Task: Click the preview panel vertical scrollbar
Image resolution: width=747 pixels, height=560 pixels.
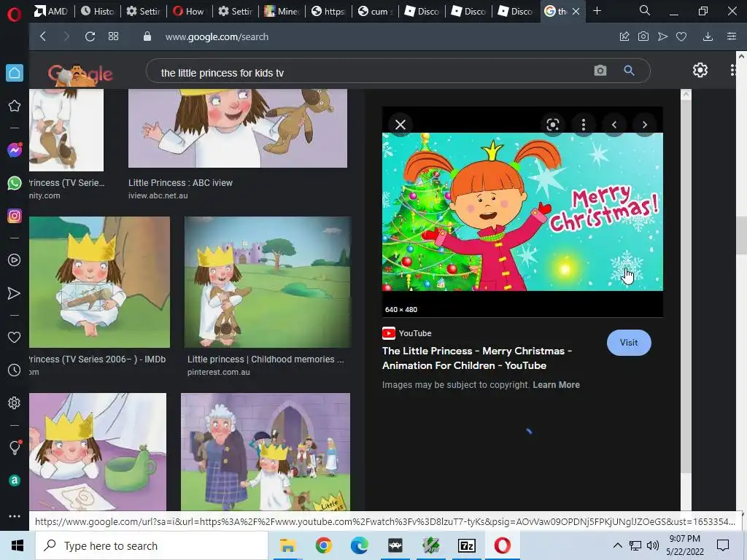Action: [686, 286]
